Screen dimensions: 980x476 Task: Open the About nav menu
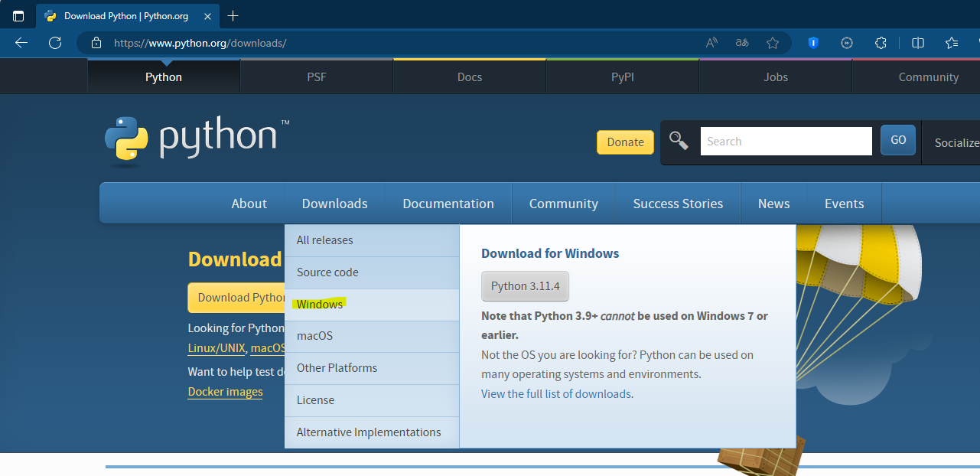pos(249,204)
